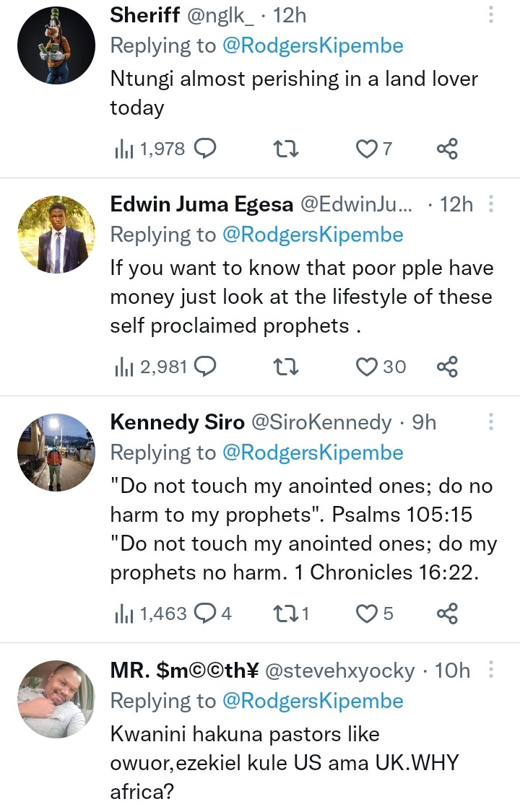Like Sheriff's tweet about Ntungi

368,149
